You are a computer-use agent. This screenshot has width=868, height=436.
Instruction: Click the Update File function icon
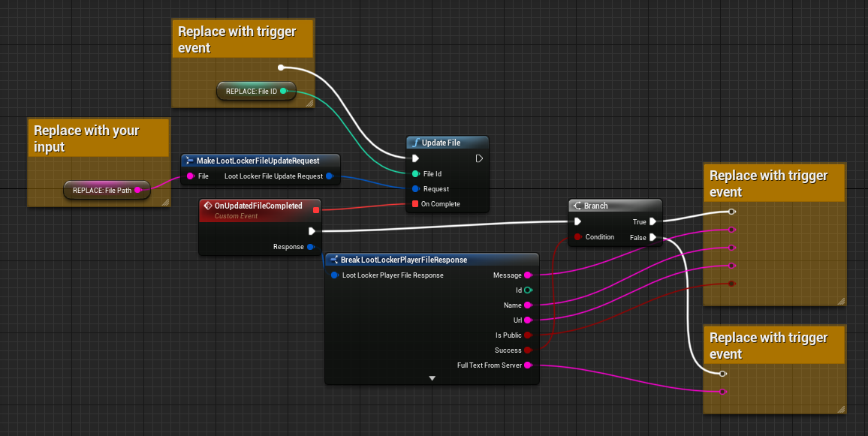click(x=415, y=143)
